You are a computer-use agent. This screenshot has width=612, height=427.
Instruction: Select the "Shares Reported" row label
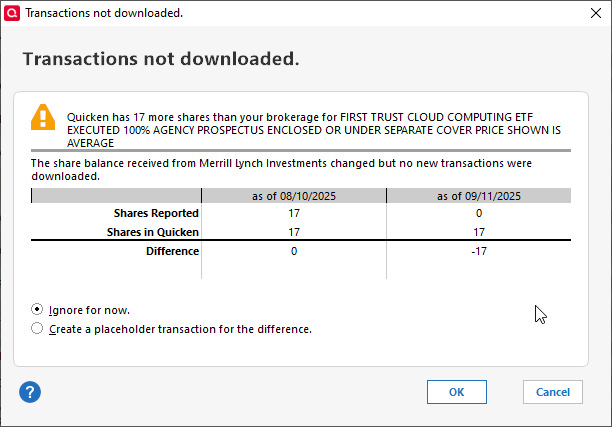158,213
